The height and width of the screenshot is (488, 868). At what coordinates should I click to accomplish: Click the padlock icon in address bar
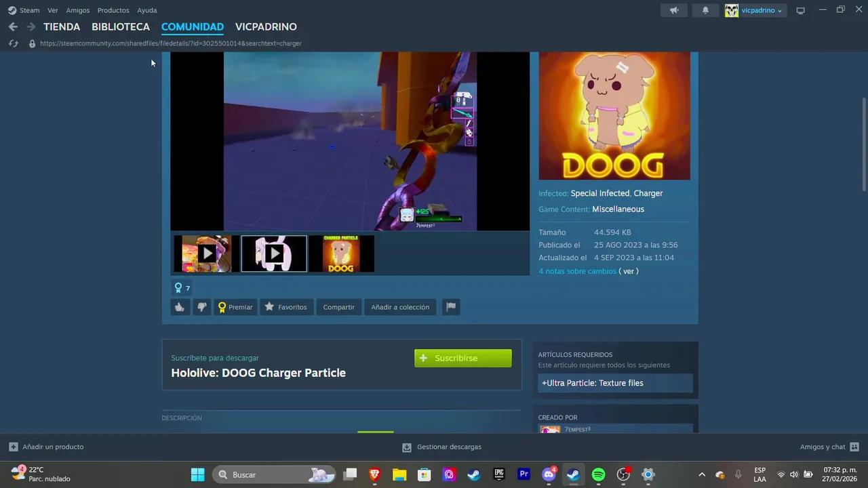tap(32, 43)
